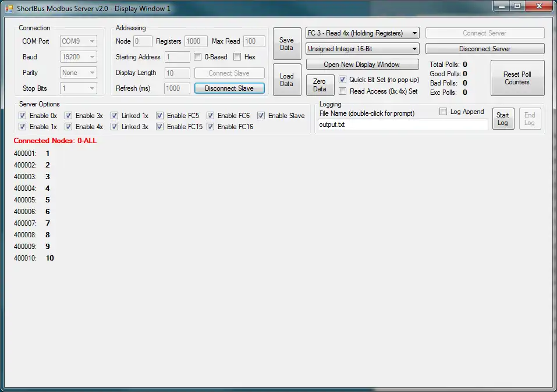
Task: Click the Connected Nodes: 0-ALL status text
Action: pos(55,141)
